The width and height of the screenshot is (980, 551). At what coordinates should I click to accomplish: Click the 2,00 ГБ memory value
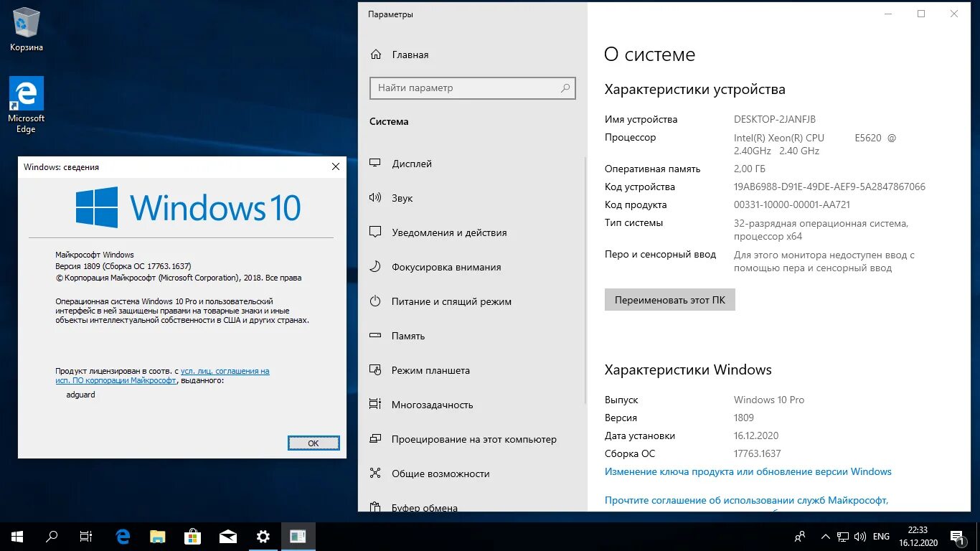click(x=750, y=169)
